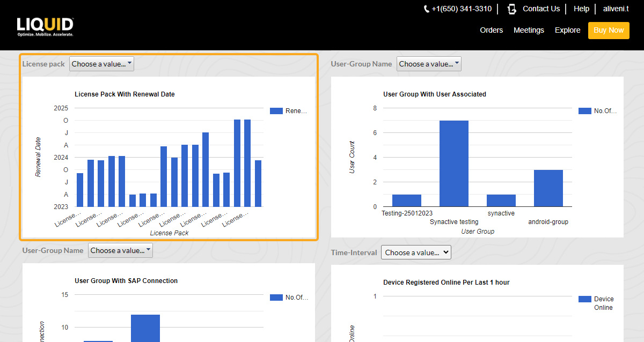Screen dimensions: 644x342
Task: Click the Buy Now button
Action: (609, 30)
